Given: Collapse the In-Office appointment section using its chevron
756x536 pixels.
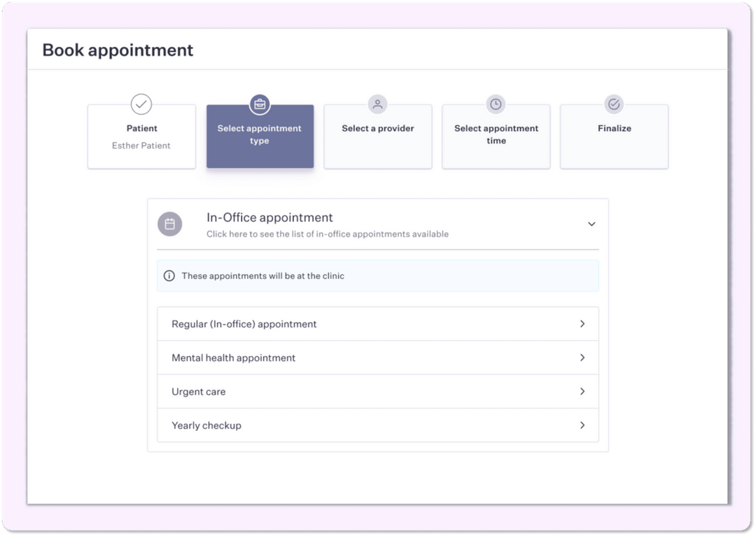Looking at the screenshot, I should coord(591,224).
